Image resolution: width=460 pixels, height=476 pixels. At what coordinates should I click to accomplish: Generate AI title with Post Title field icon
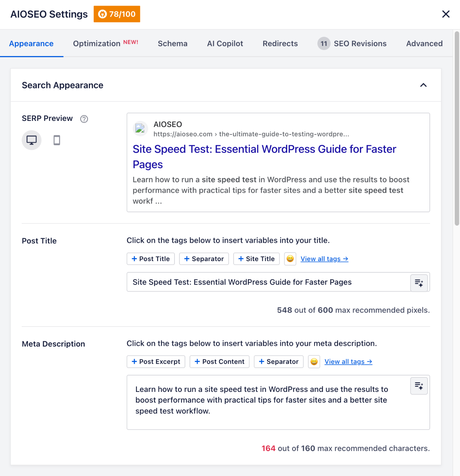point(419,283)
